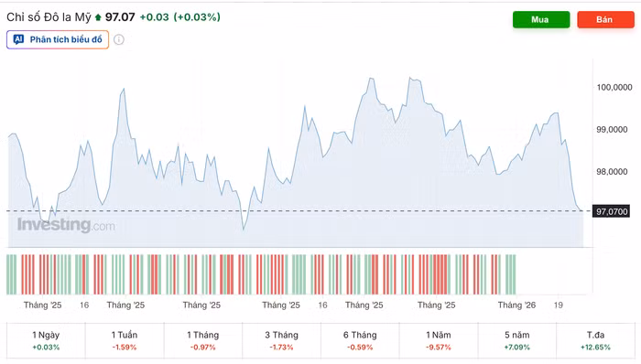Open the AI Phân tích biểu đồ analysis
The image size is (641, 364).
pyautogui.click(x=58, y=39)
